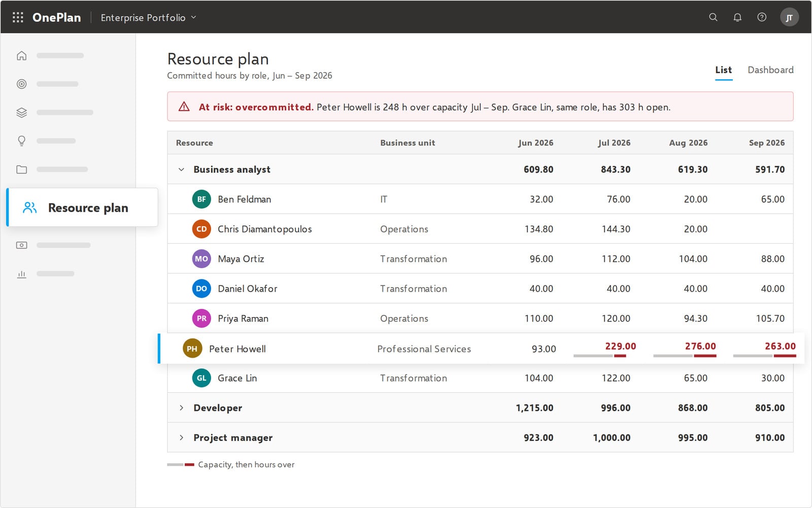This screenshot has height=508, width=812.
Task: Open the bar chart icon in sidebar
Action: pyautogui.click(x=21, y=274)
